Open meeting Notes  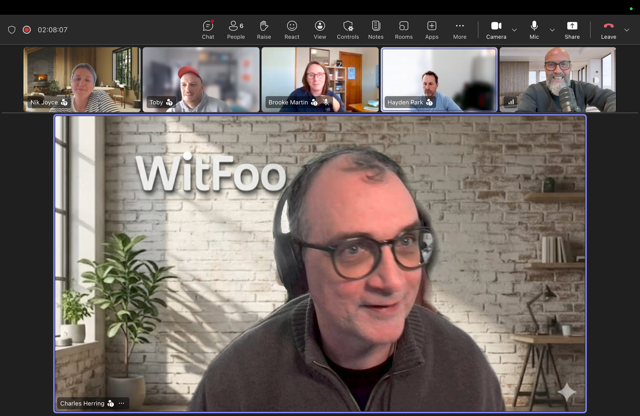click(x=376, y=30)
